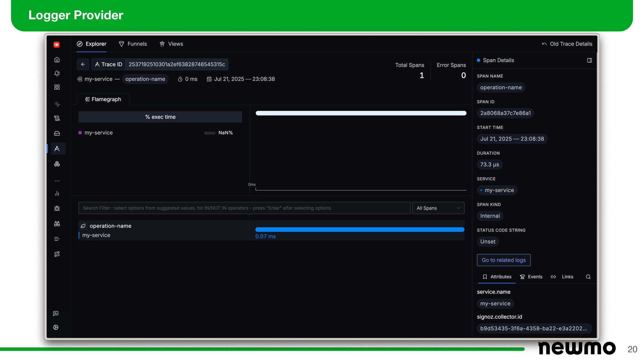Click the duration value 73.3 µs
The image size is (644, 362).
coord(489,165)
